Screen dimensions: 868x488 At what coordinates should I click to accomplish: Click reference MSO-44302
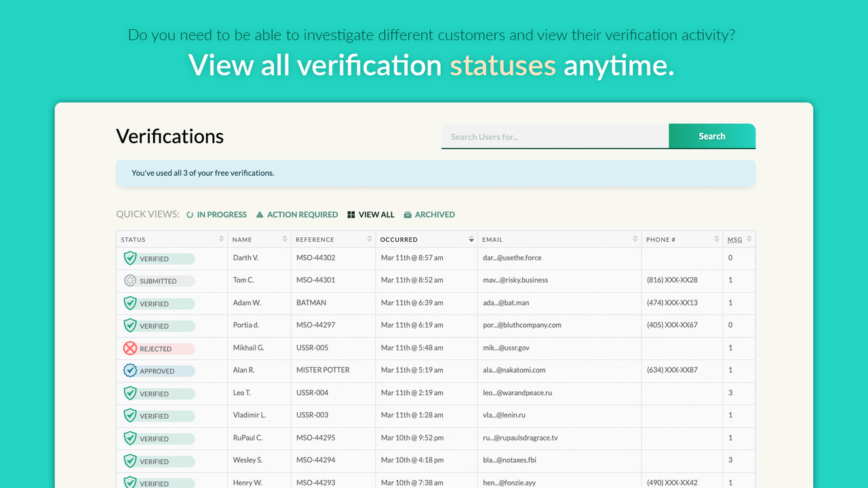(x=316, y=258)
